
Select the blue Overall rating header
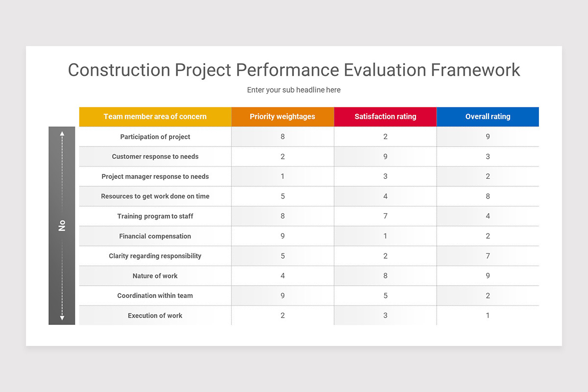[488, 117]
